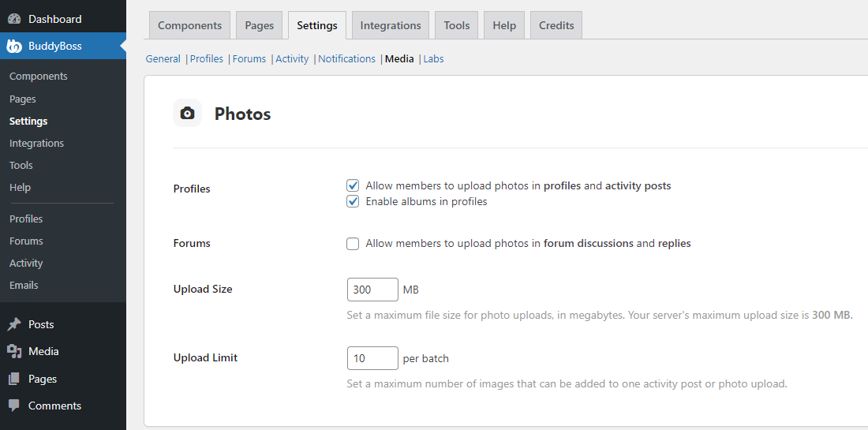868x430 pixels.
Task: Click the Upload Limit row label
Action: pyautogui.click(x=205, y=357)
